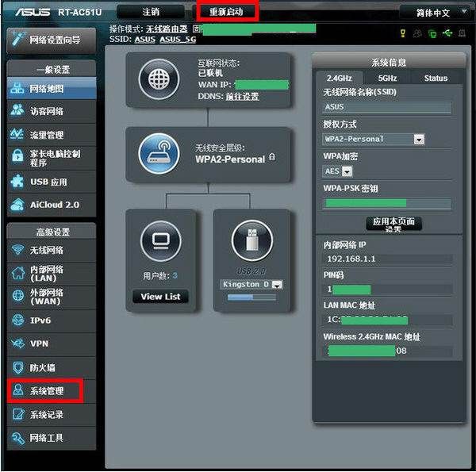Open the 授权方式 WPA2-Personal dropdown
The width and height of the screenshot is (476, 472).
tap(374, 140)
